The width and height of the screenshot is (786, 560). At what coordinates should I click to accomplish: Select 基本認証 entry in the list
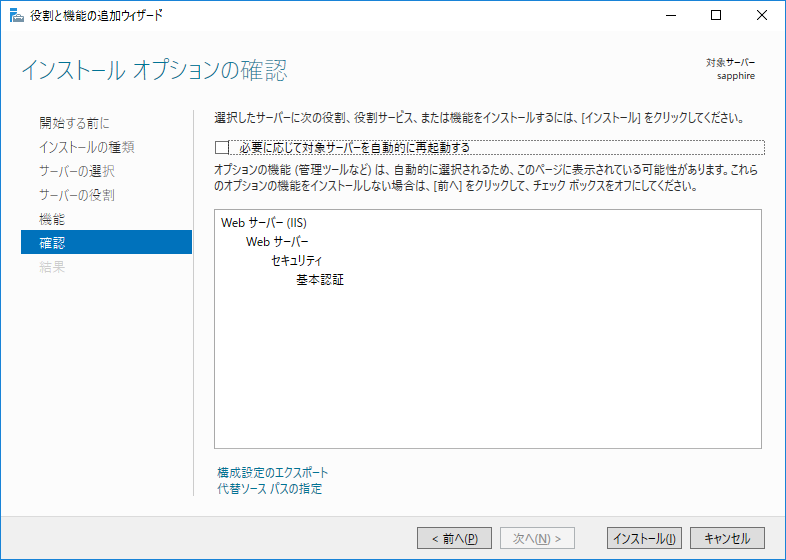point(320,280)
